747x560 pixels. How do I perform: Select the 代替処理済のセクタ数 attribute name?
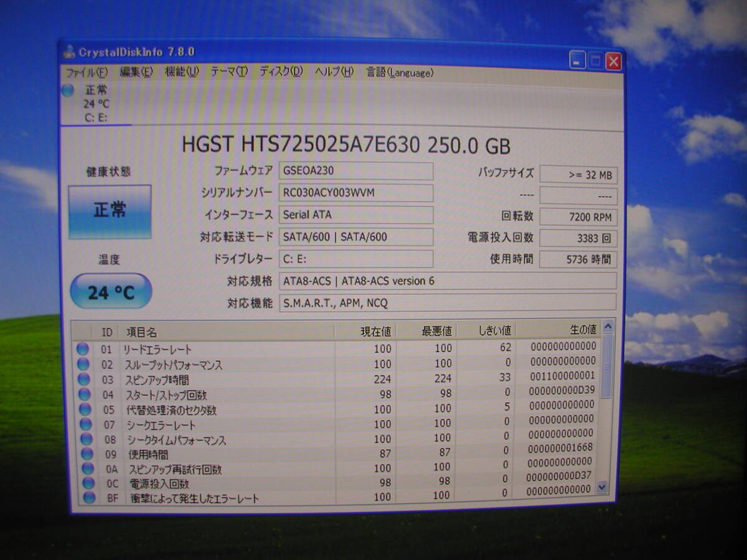(171, 411)
